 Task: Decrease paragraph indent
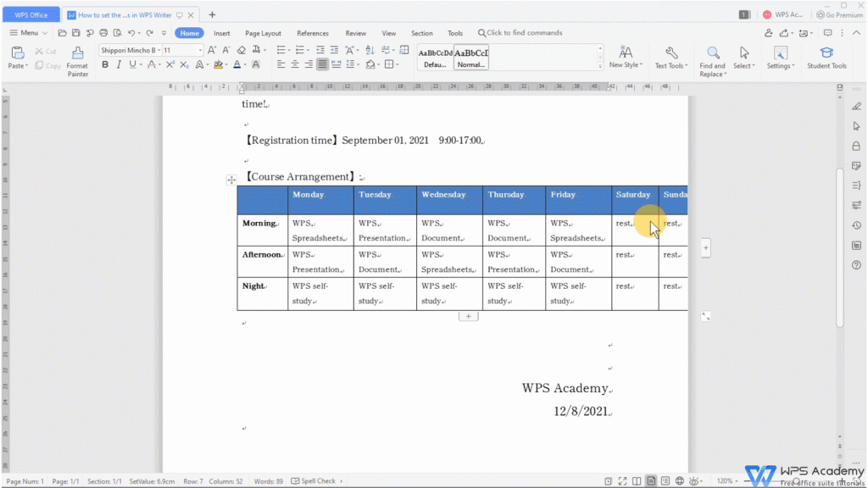(x=320, y=50)
